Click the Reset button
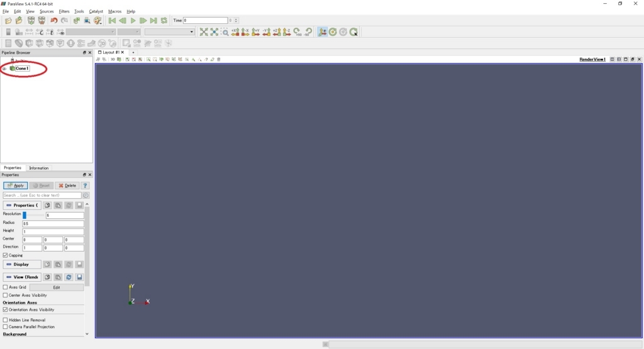Image resolution: width=644 pixels, height=349 pixels. [42, 186]
